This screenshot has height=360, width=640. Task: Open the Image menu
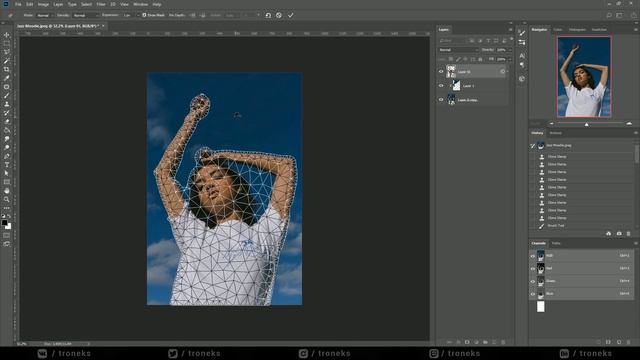coord(43,4)
